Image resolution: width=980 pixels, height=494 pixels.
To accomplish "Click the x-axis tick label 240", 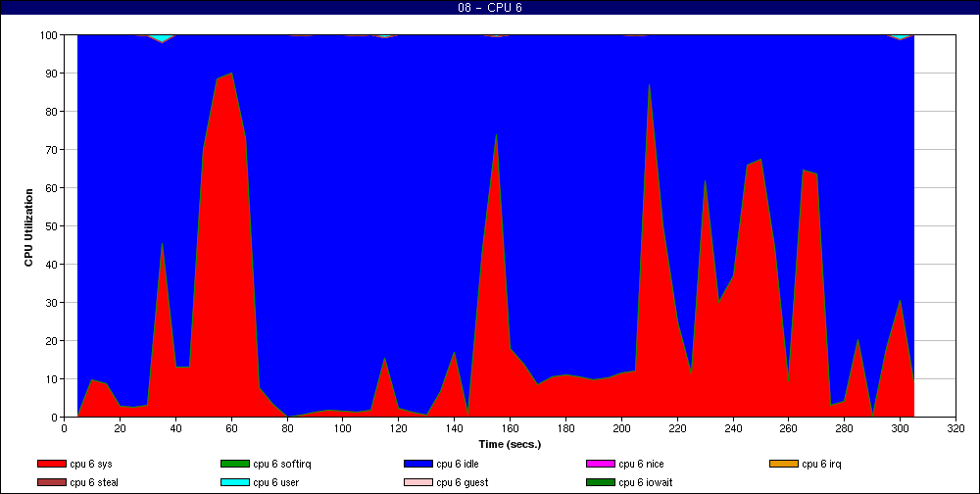I will [733, 428].
